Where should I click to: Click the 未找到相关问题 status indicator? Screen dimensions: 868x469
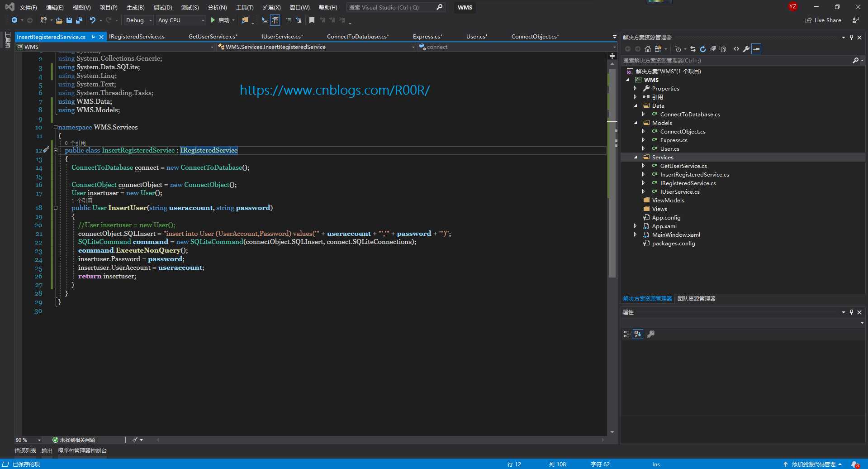pyautogui.click(x=74, y=440)
